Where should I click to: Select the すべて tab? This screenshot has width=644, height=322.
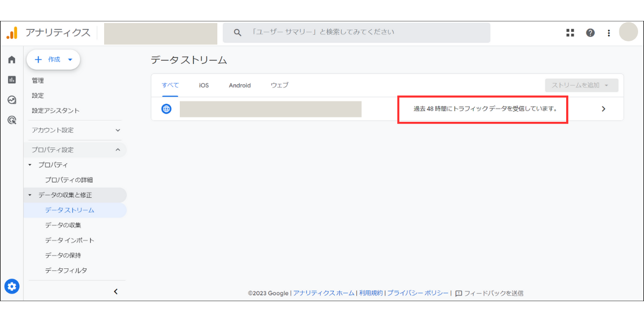point(170,85)
